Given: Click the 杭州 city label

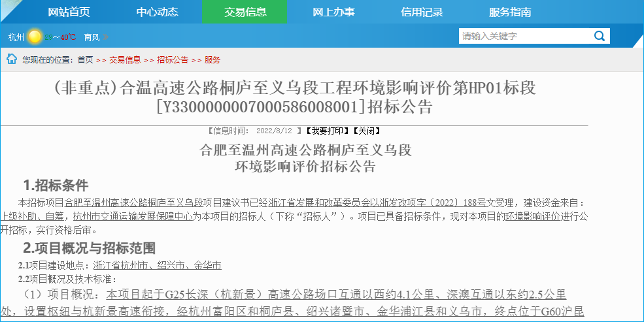Looking at the screenshot, I should coord(16,37).
